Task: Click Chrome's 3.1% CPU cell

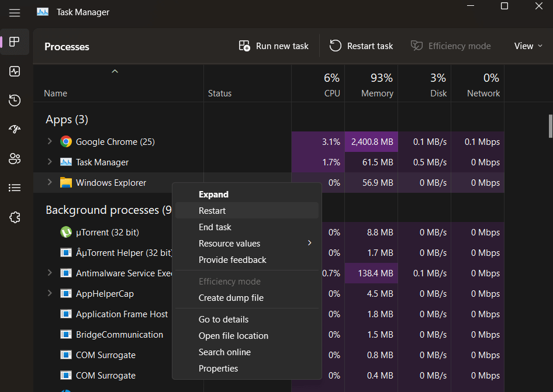Action: (x=318, y=142)
